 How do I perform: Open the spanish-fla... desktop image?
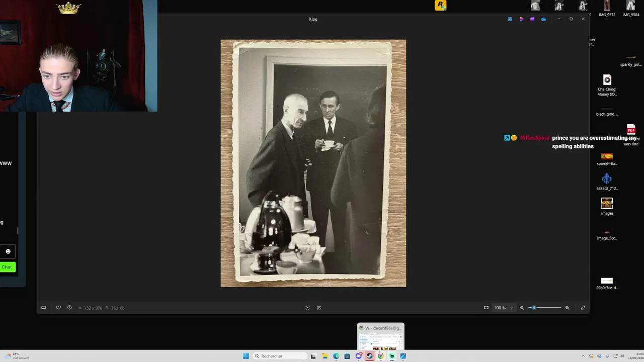click(x=607, y=159)
